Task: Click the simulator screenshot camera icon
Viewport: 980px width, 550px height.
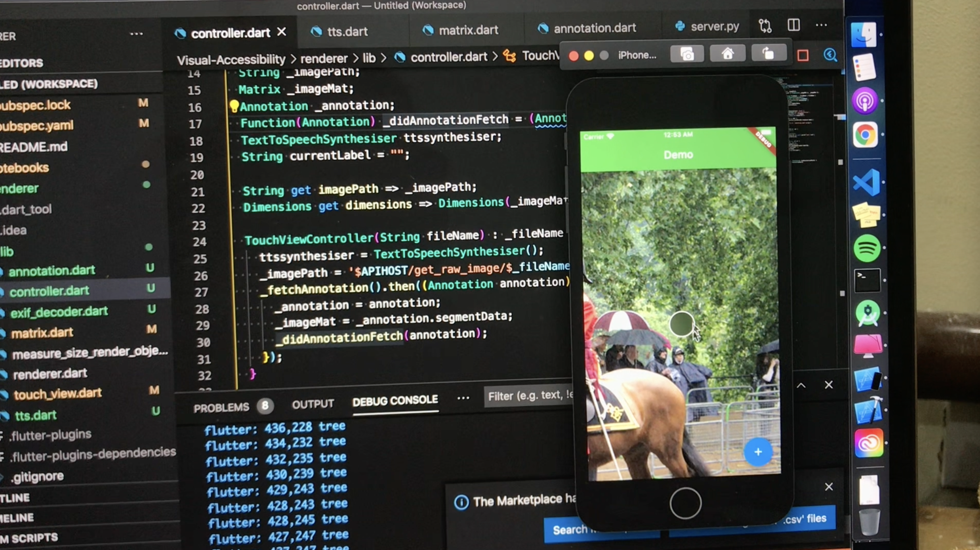Action: 687,54
